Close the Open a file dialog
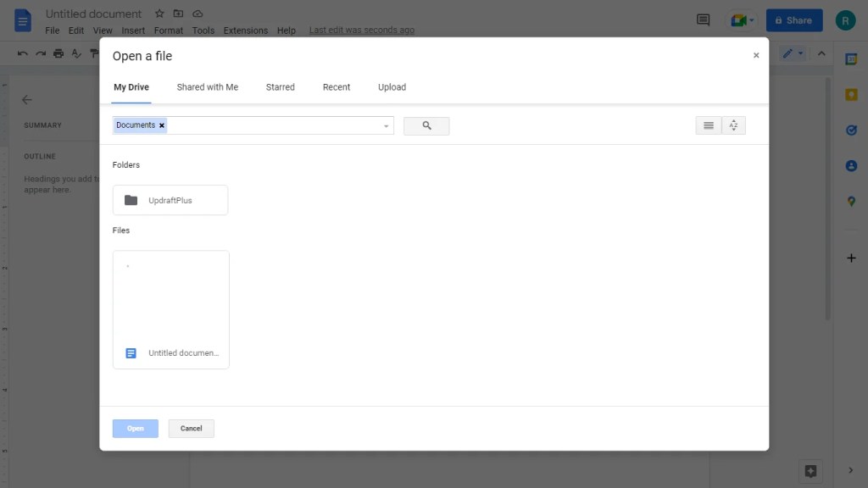This screenshot has height=488, width=868. pos(756,55)
